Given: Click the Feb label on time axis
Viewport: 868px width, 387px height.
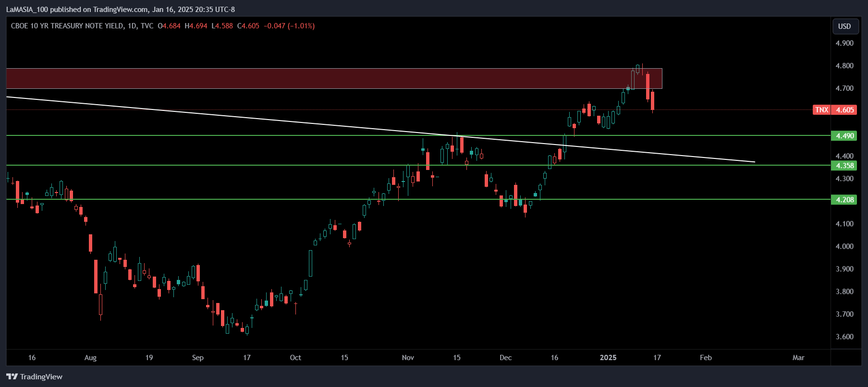Looking at the screenshot, I should point(706,358).
